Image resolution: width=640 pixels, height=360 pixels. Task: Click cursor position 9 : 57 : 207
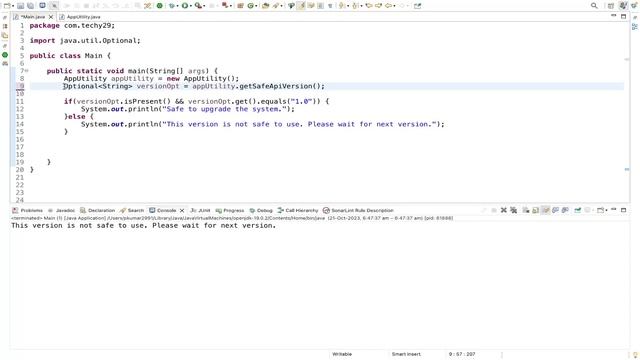[x=462, y=354]
